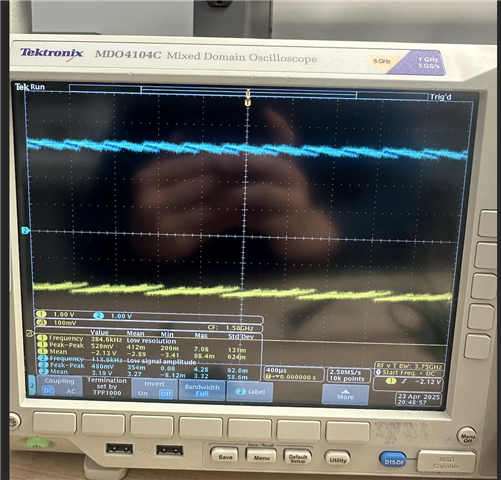Open the channel 2 Label menu item
The height and width of the screenshot is (480, 501).
click(x=250, y=392)
